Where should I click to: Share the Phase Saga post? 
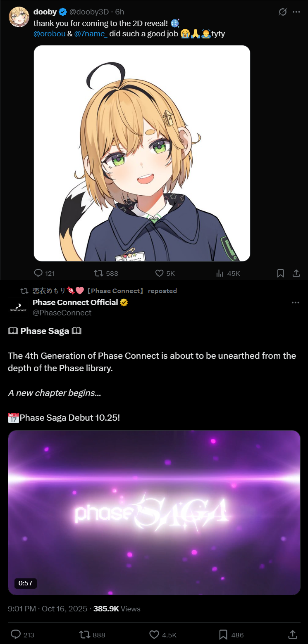292,635
